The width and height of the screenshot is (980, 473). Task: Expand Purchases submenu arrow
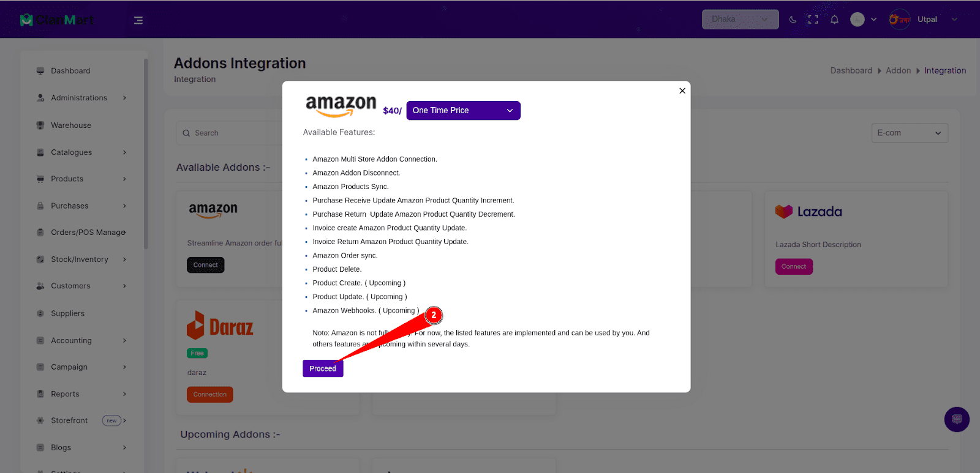point(124,206)
